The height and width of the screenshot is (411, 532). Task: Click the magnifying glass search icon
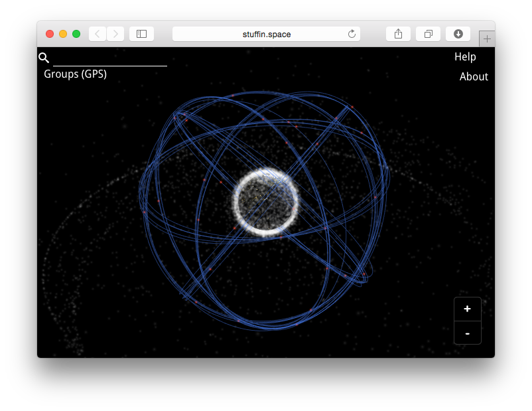point(44,58)
